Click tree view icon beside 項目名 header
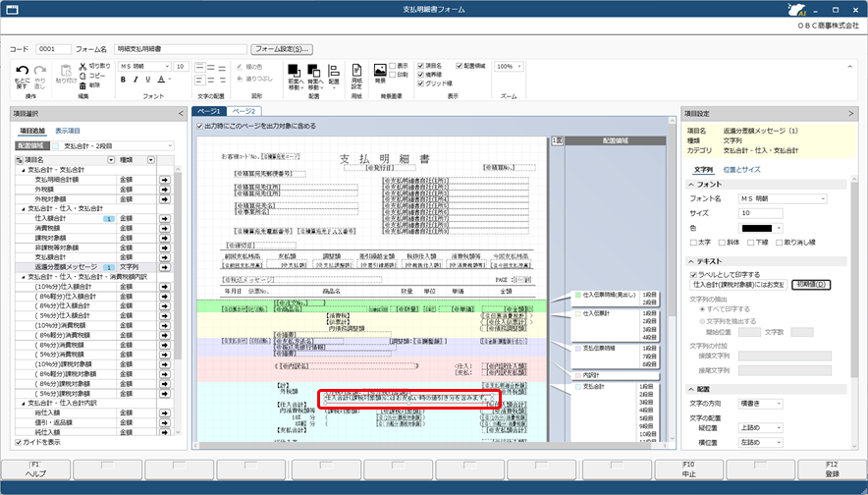 click(20, 160)
